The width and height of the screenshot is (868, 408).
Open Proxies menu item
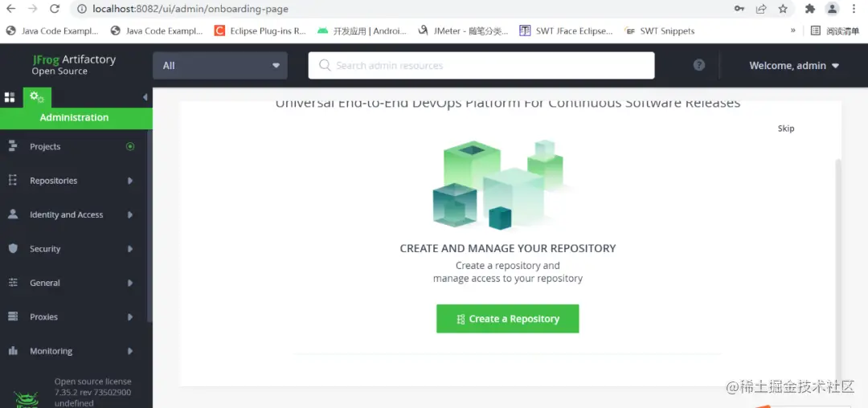tap(76, 317)
